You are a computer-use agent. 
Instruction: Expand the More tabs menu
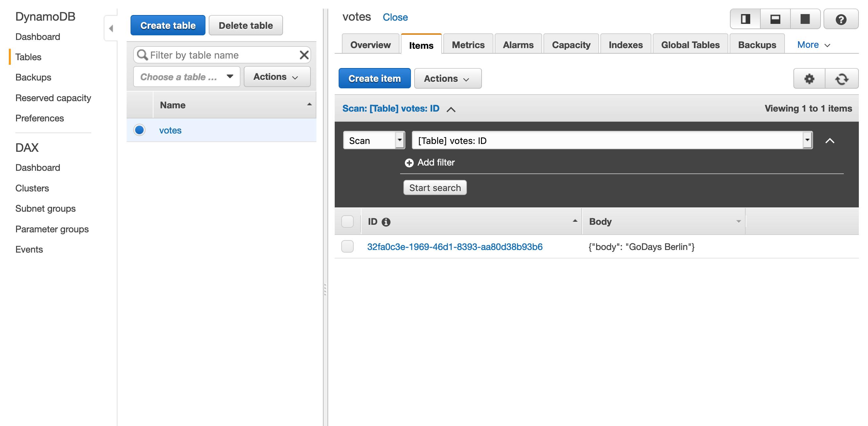click(x=813, y=45)
